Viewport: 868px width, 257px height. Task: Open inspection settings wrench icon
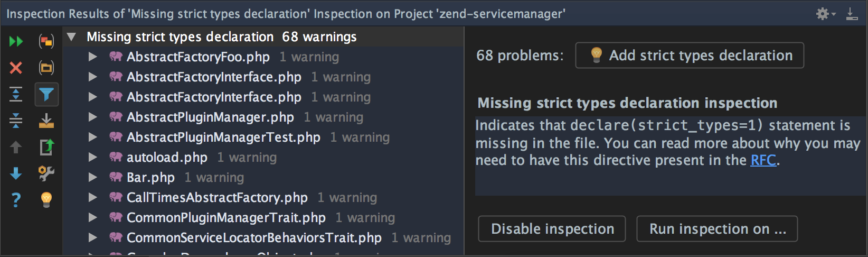pyautogui.click(x=46, y=173)
